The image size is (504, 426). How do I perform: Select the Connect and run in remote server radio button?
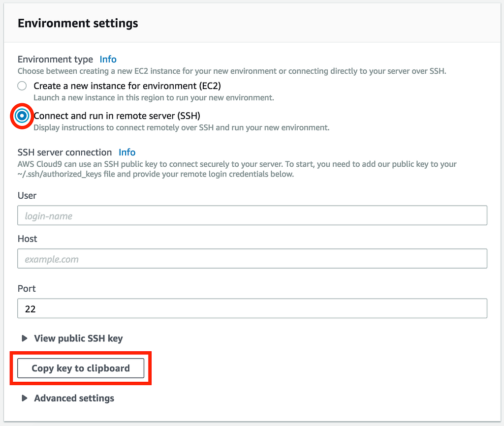[x=22, y=116]
